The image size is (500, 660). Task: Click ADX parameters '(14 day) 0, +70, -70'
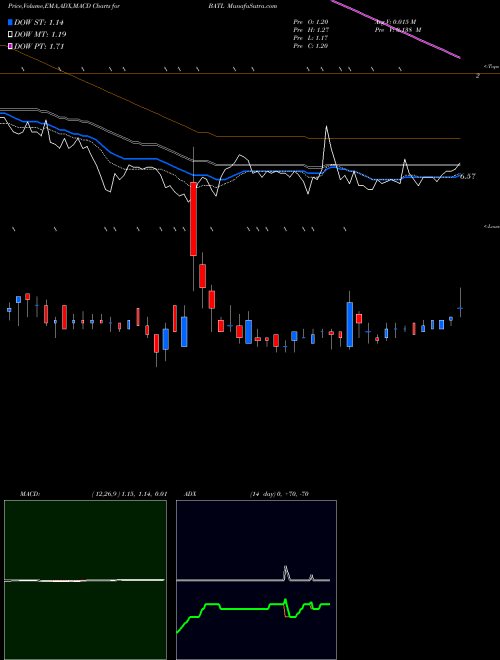[x=279, y=494]
